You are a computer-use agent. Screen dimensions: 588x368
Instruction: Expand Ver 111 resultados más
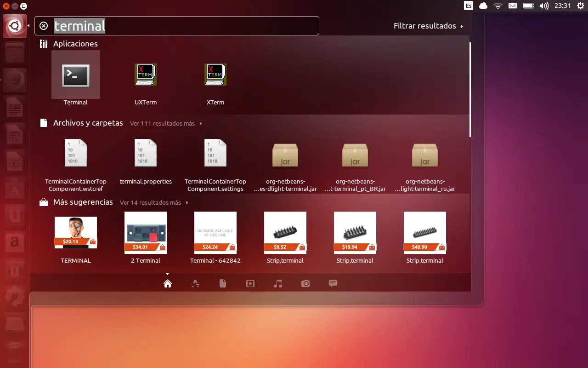click(166, 124)
